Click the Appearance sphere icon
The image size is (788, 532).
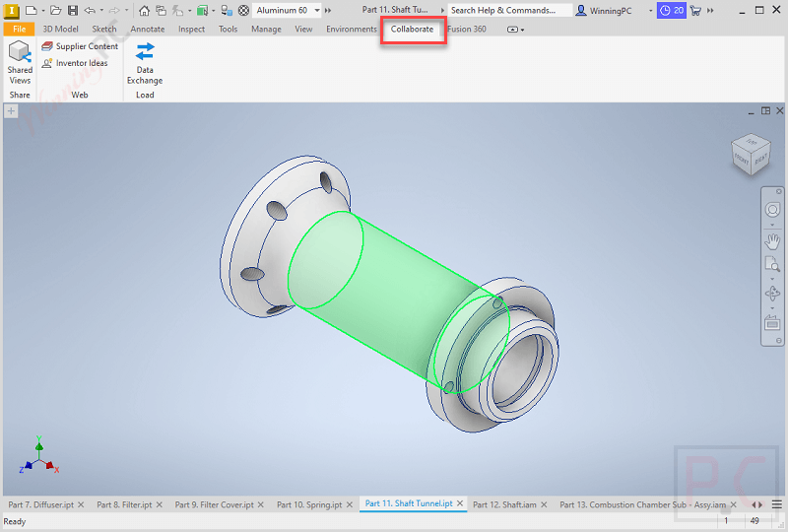tap(243, 10)
